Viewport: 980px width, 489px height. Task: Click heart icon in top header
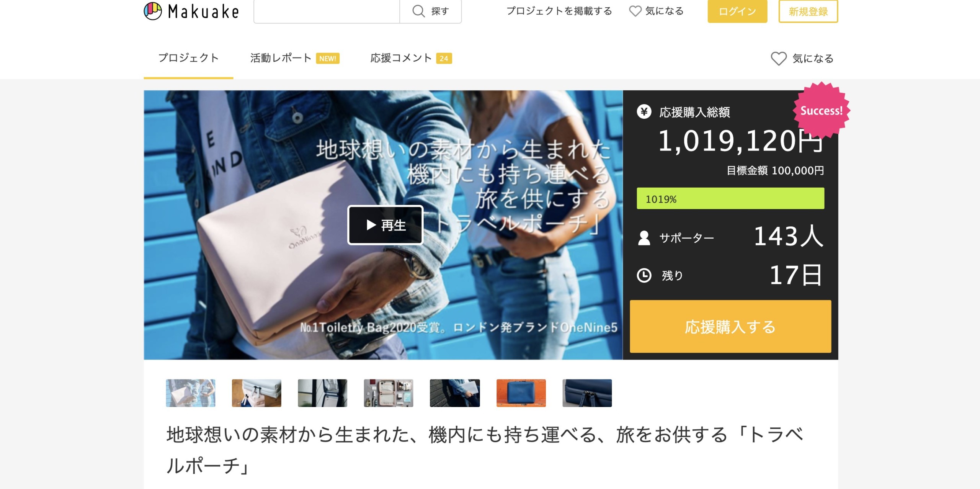tap(635, 11)
